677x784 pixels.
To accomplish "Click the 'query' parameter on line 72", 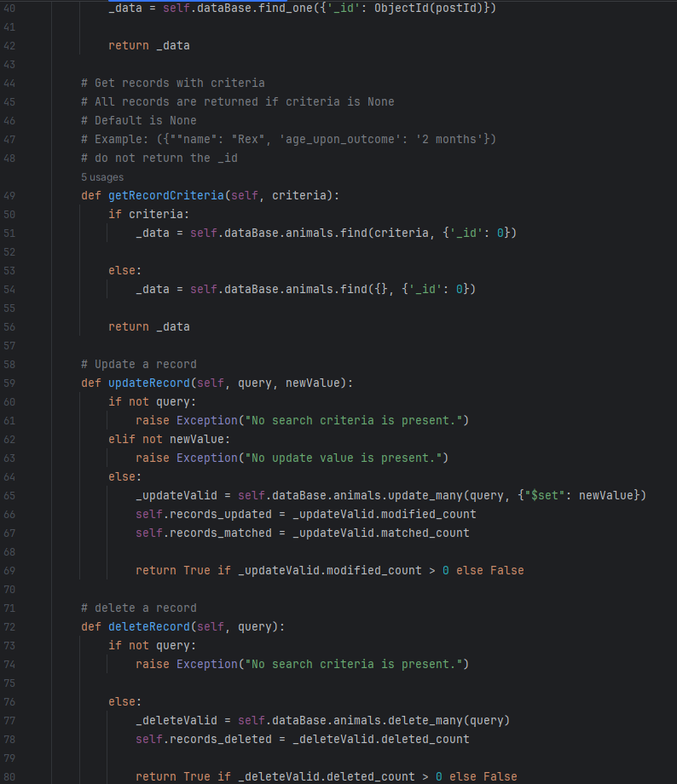I will click(x=255, y=626).
